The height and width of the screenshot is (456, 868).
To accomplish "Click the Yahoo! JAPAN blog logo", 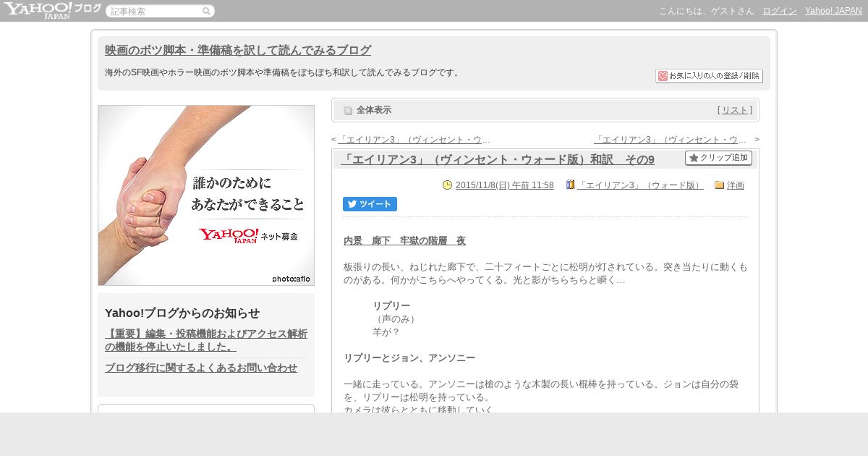I will pos(52,10).
